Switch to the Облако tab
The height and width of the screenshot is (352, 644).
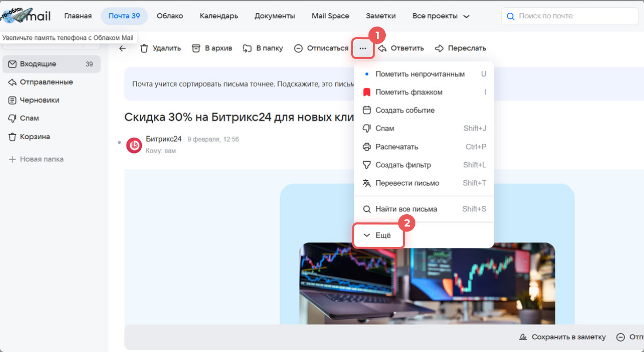(x=169, y=16)
